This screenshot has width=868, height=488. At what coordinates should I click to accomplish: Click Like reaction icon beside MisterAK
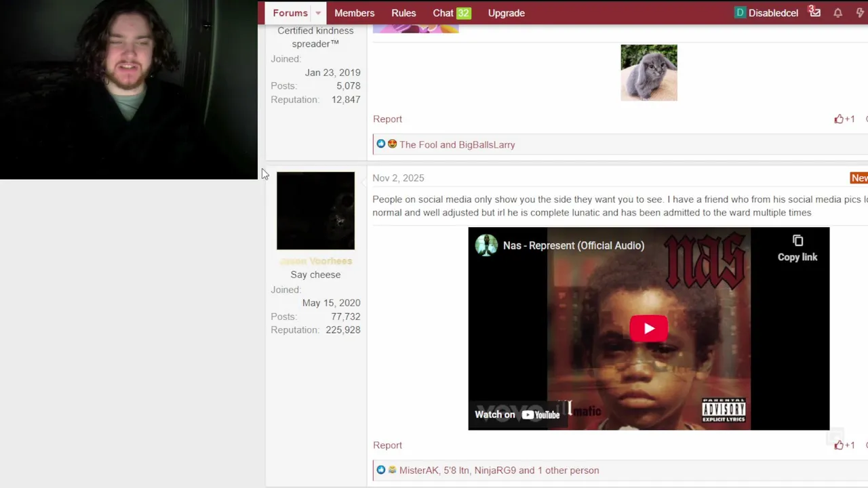click(x=380, y=470)
